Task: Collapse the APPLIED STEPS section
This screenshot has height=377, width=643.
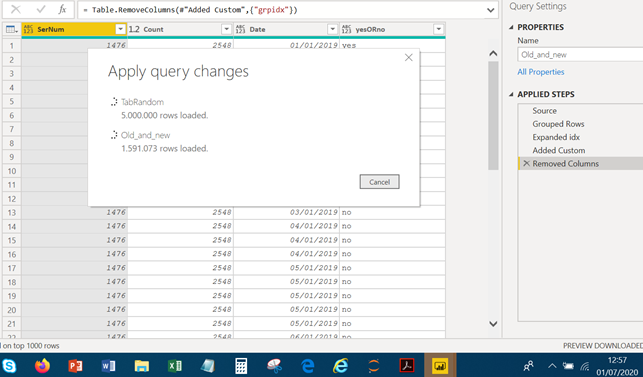Action: point(511,94)
